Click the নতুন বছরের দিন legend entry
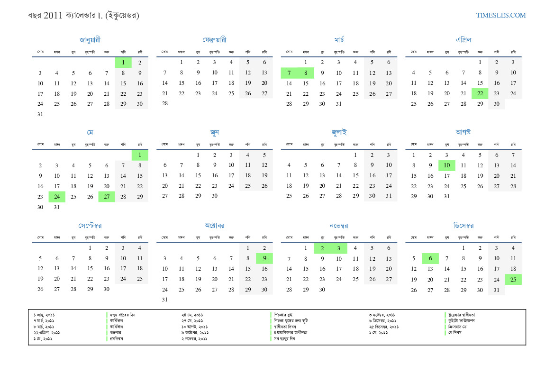554x392 pixels. point(122,315)
